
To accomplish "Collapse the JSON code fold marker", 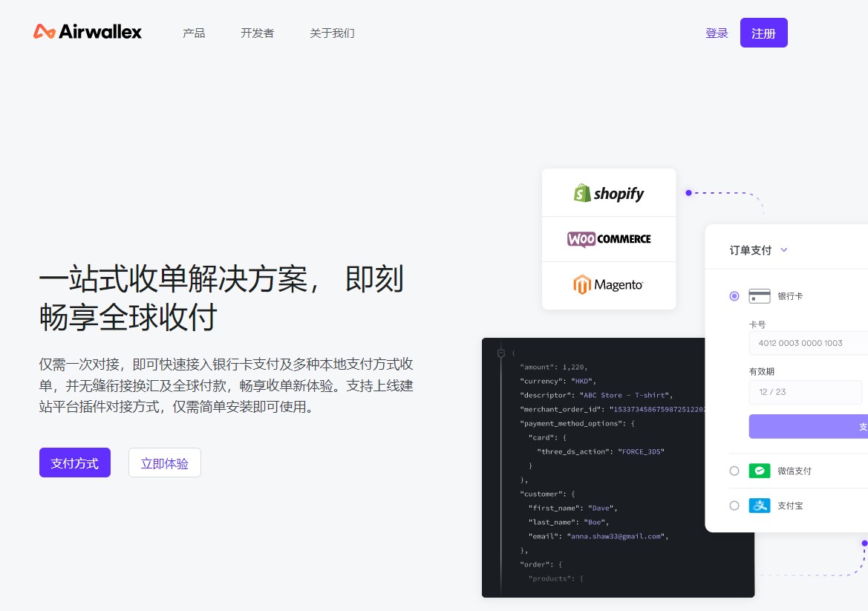I will [501, 353].
